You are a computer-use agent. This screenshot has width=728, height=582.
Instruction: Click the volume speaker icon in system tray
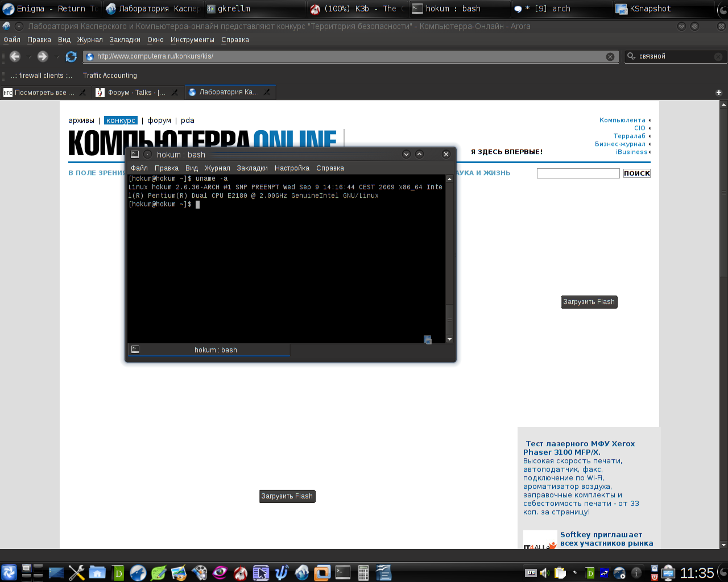(544, 573)
